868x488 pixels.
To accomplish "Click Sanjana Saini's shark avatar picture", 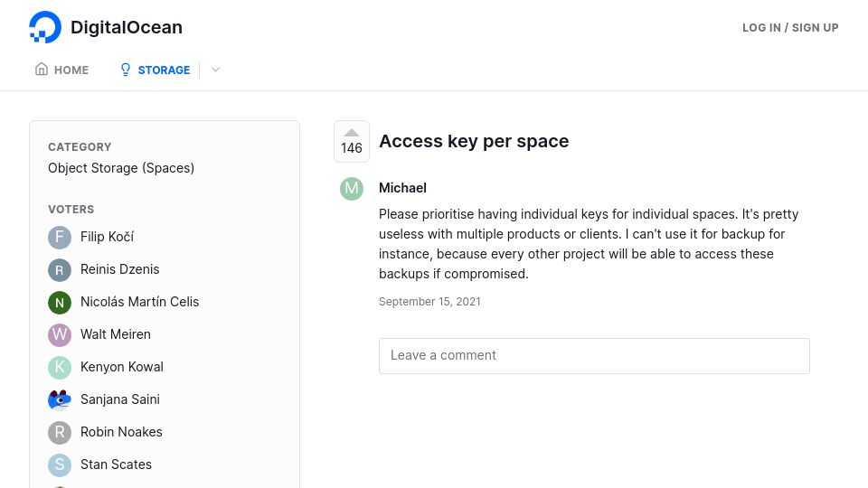I will click(60, 400).
